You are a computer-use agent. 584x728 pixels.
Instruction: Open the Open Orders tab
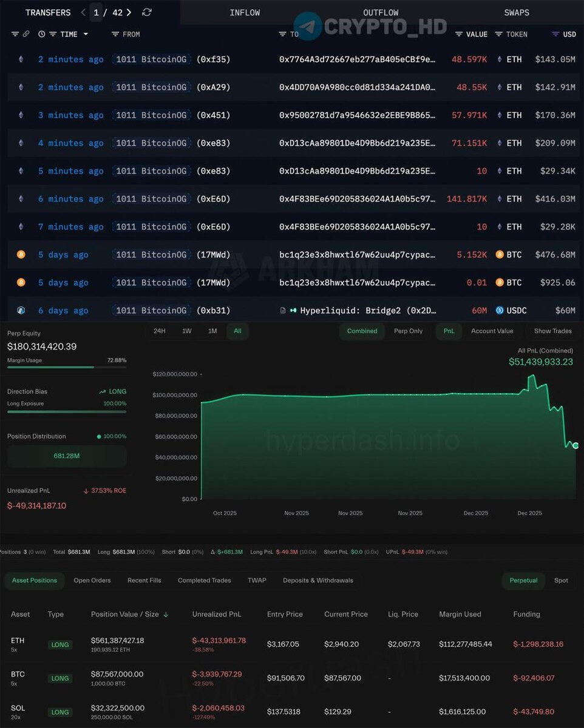92,581
